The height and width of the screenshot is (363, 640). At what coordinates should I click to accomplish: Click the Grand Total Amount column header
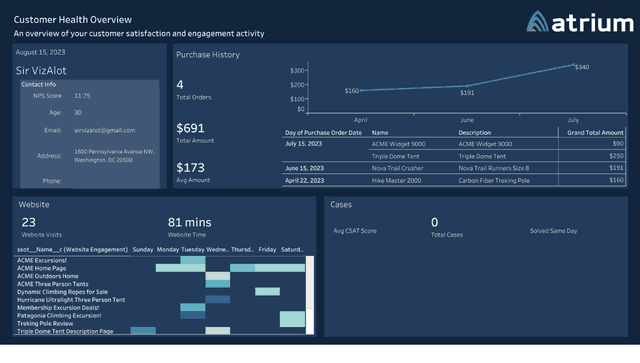[595, 133]
